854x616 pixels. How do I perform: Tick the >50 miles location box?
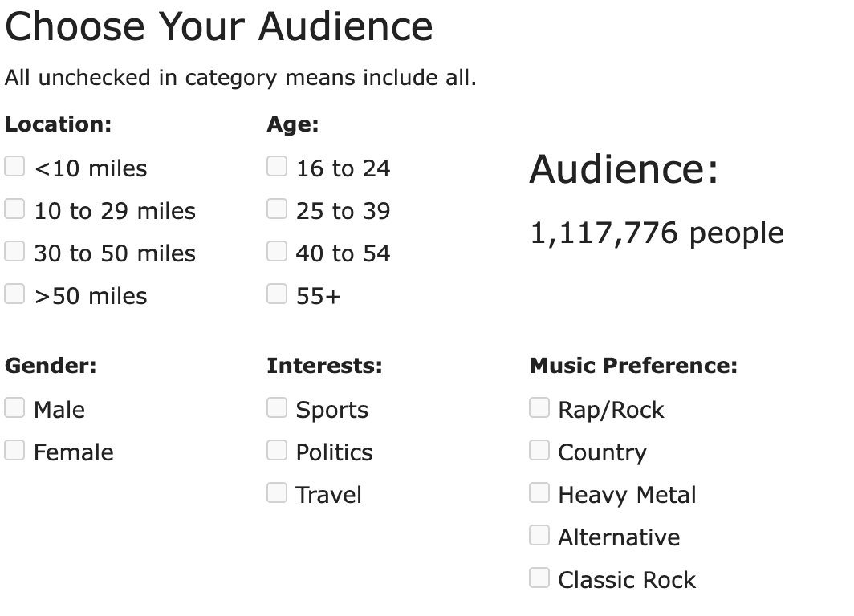click(14, 294)
